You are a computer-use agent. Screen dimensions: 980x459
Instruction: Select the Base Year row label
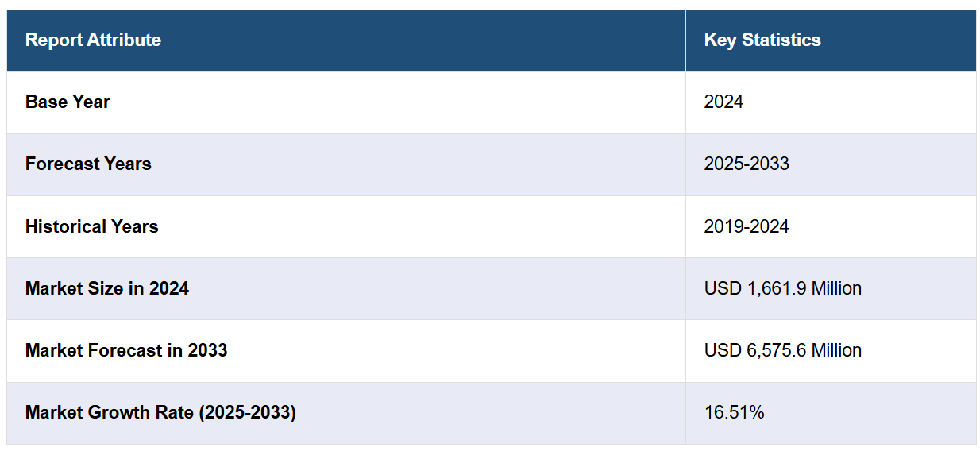[x=68, y=102]
